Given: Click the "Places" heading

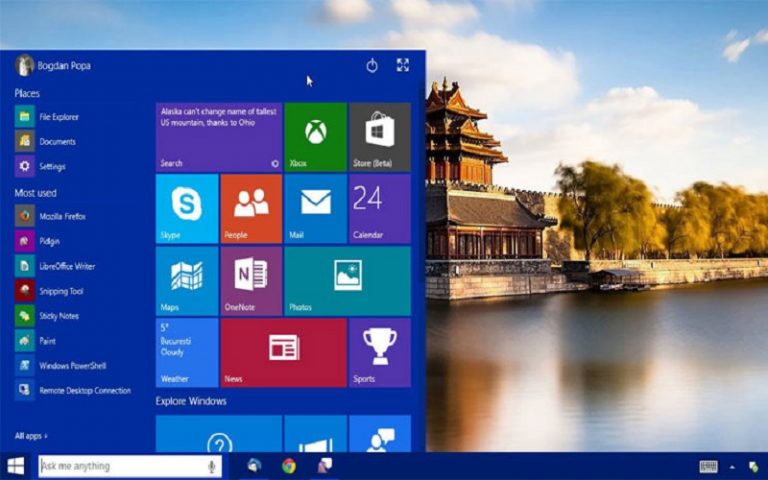Looking at the screenshot, I should (27, 93).
